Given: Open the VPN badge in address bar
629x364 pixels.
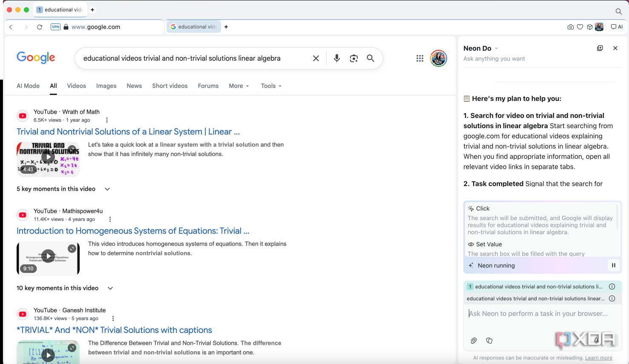Looking at the screenshot, I should pyautogui.click(x=55, y=27).
